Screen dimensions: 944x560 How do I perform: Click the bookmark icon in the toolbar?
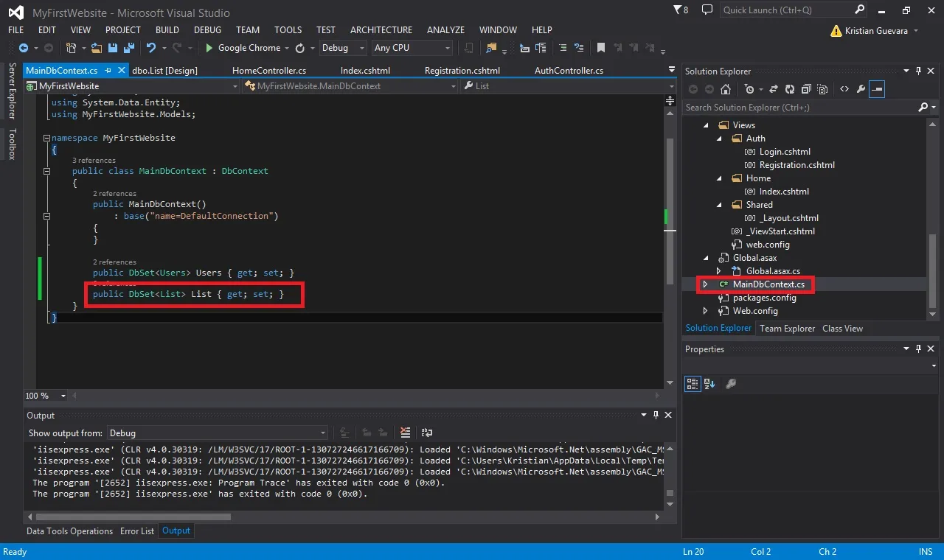(x=601, y=48)
